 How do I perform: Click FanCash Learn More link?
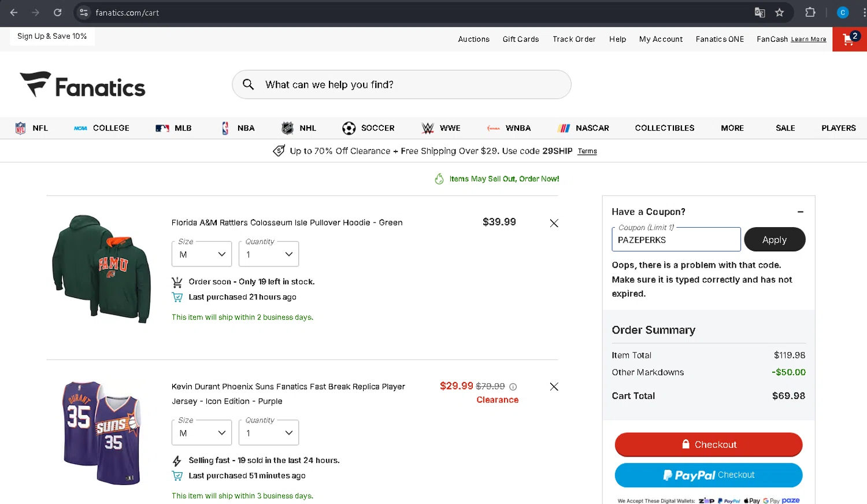pyautogui.click(x=808, y=39)
